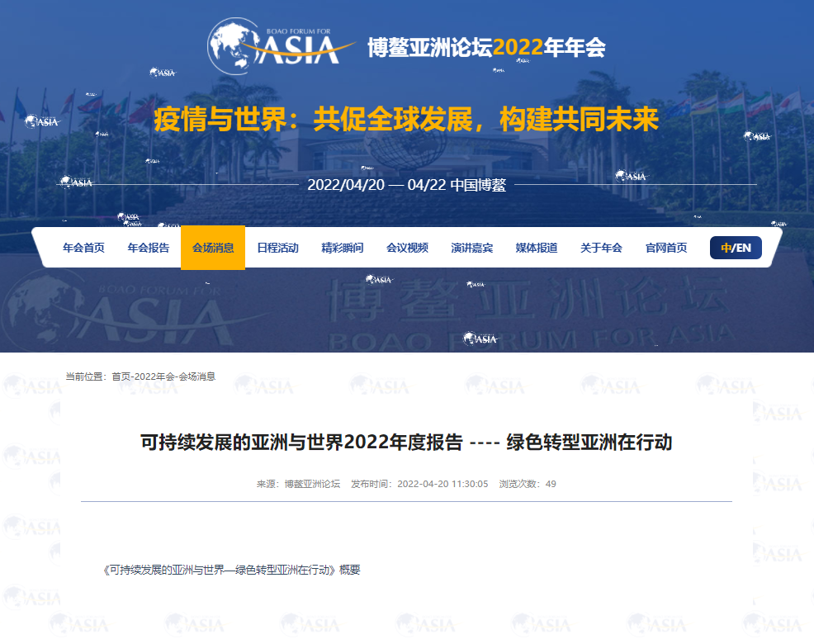Open 精彩瞬间 navigation item
Screen dimensions: 814x644
coord(343,248)
